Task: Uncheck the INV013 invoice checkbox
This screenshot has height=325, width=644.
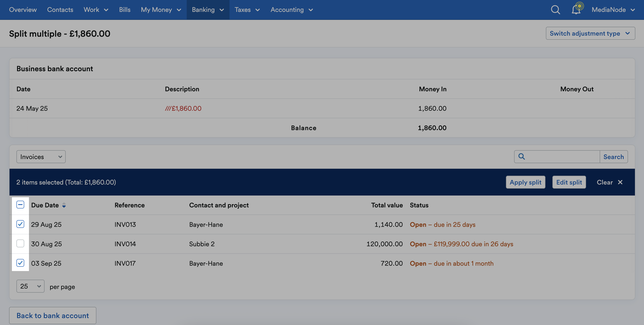Action: pyautogui.click(x=20, y=224)
